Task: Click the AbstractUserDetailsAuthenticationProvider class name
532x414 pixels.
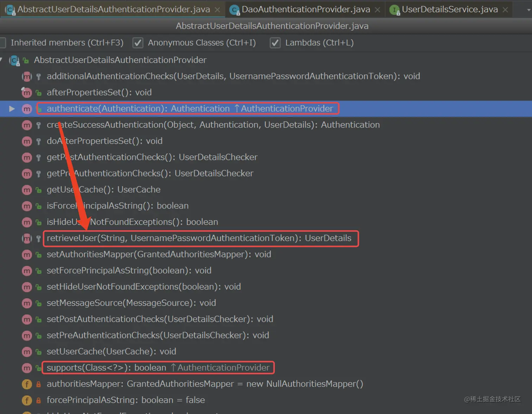Action: pos(120,60)
